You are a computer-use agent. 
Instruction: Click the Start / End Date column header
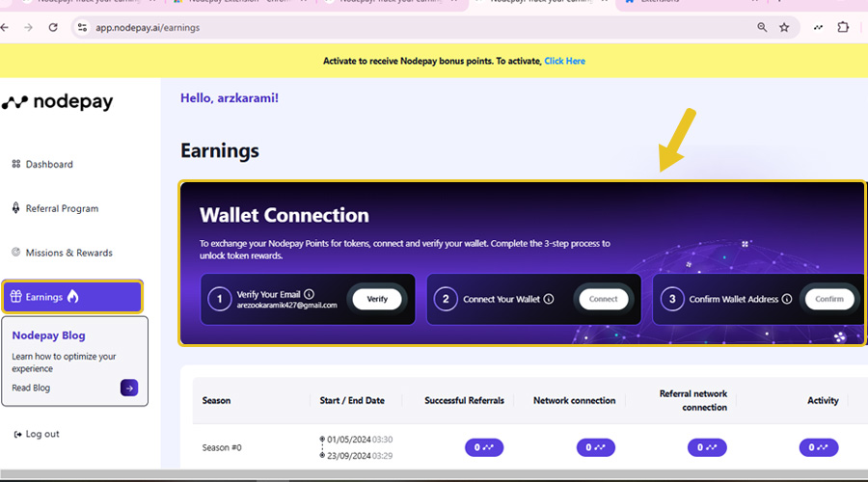click(352, 401)
